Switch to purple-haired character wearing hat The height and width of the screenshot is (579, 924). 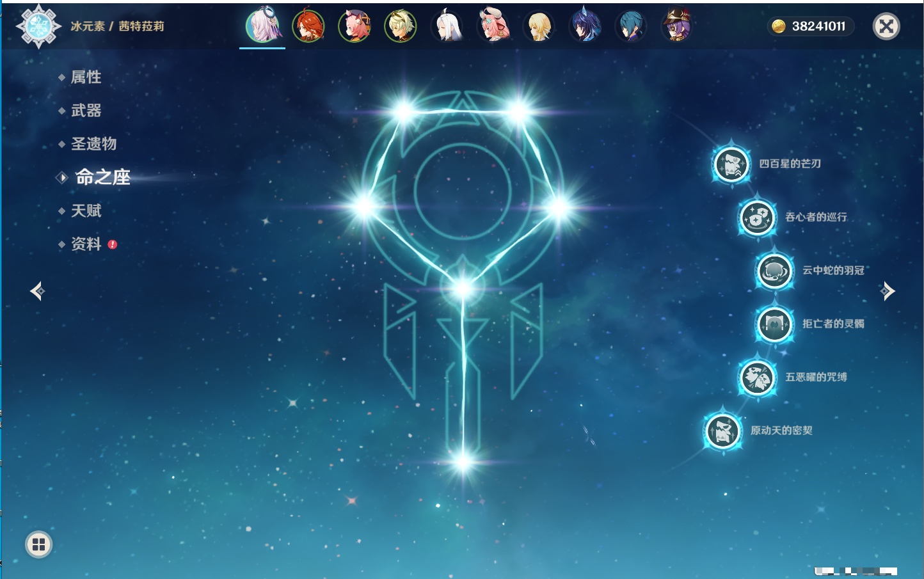[677, 26]
